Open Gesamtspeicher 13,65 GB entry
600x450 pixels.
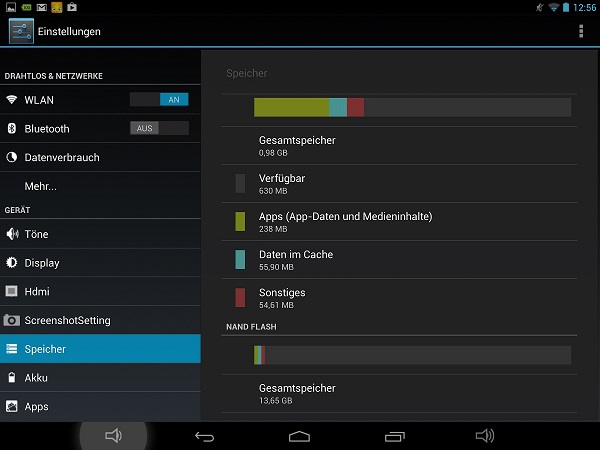click(x=399, y=393)
